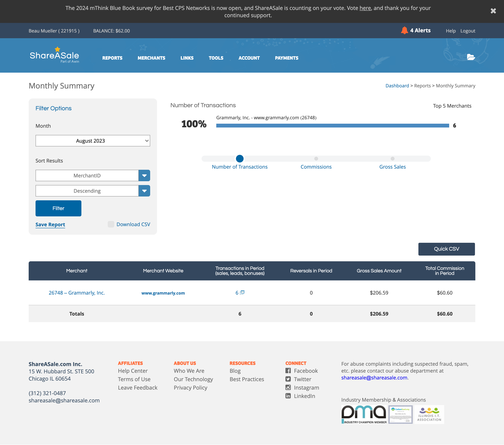Open the PAYMENTS menu
This screenshot has height=445, width=504.
(287, 58)
